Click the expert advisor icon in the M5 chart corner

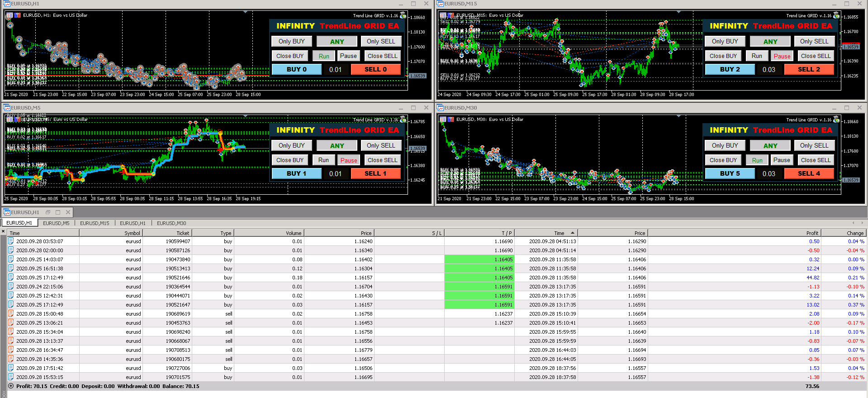(x=403, y=120)
